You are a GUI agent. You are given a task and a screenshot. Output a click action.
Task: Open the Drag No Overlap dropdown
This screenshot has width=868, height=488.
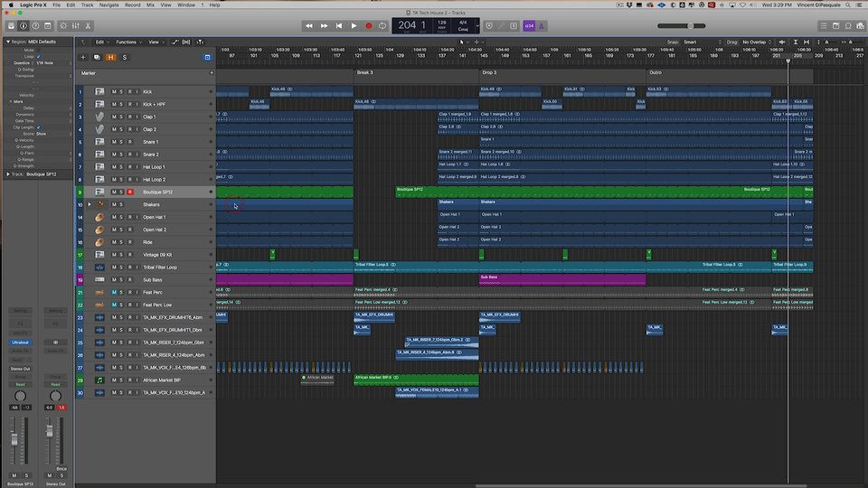757,42
